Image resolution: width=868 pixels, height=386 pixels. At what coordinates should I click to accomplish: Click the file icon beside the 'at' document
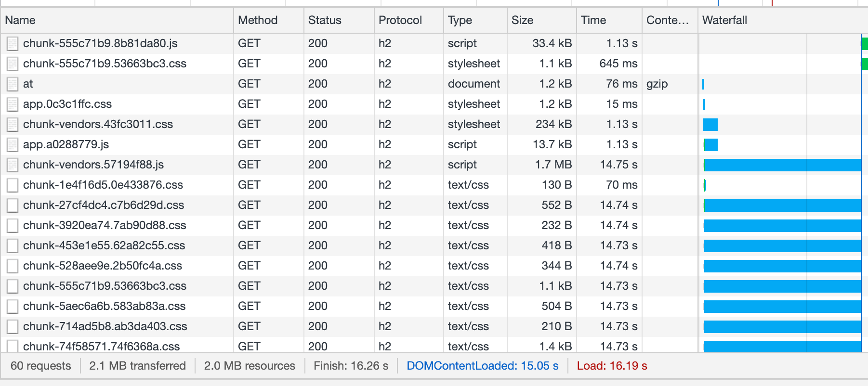(x=13, y=84)
